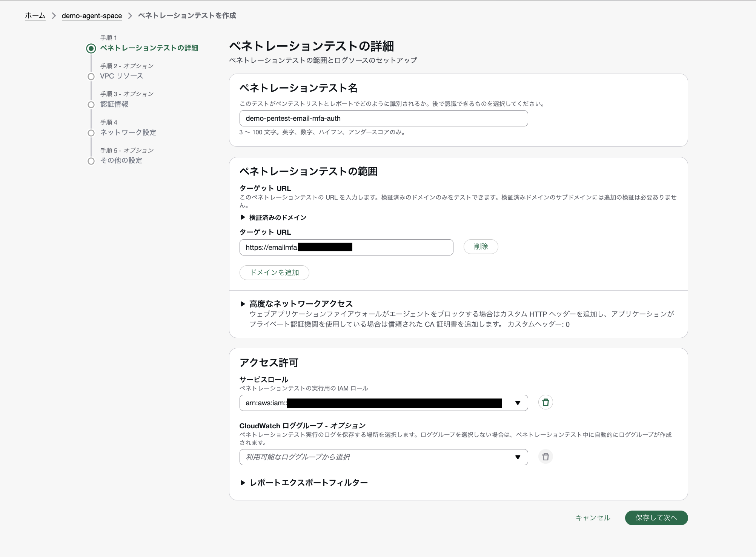Go to その他の設定 step
The height and width of the screenshot is (557, 756).
coord(121,160)
